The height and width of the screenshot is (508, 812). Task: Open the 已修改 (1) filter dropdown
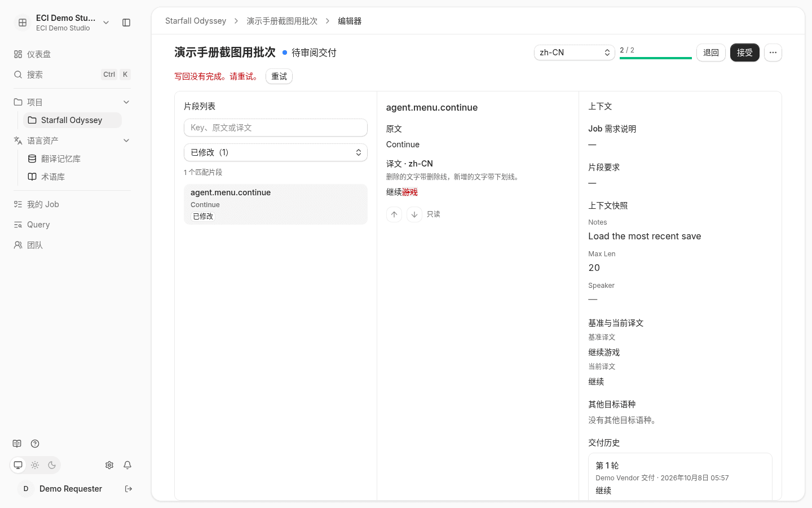click(276, 152)
